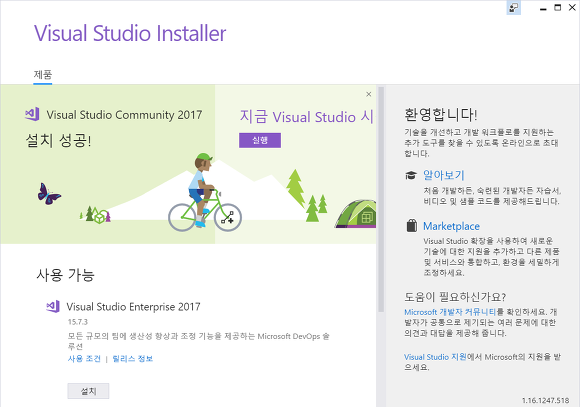Minimize the installer window
This screenshot has height=407, width=580.
(543, 8)
